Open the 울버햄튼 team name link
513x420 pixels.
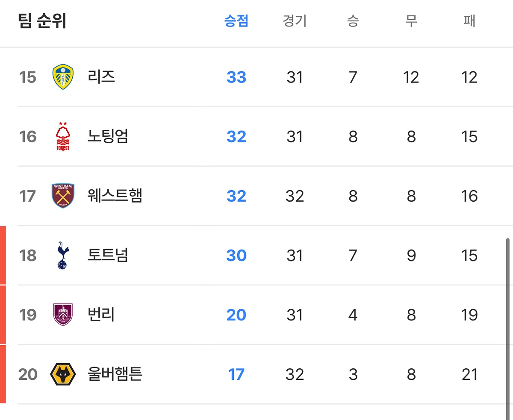pos(114,374)
